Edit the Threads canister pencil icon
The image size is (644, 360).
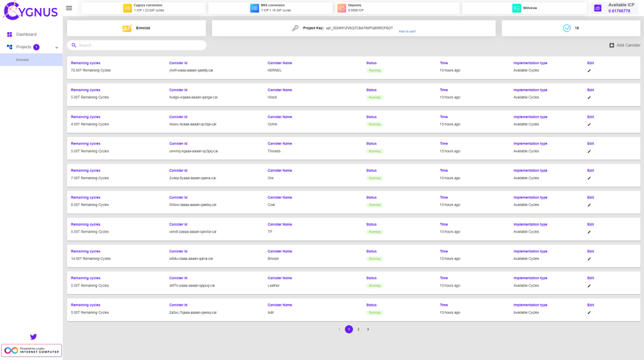point(589,151)
